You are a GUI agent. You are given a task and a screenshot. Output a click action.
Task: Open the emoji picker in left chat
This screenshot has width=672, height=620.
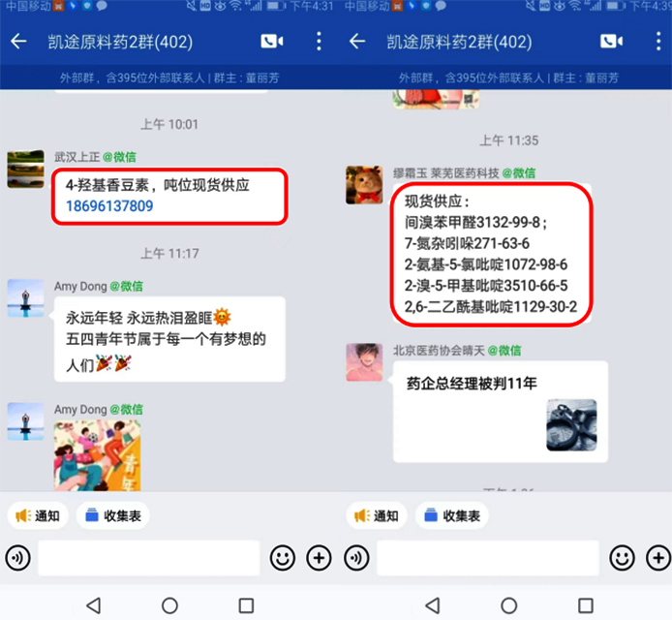pyautogui.click(x=283, y=558)
